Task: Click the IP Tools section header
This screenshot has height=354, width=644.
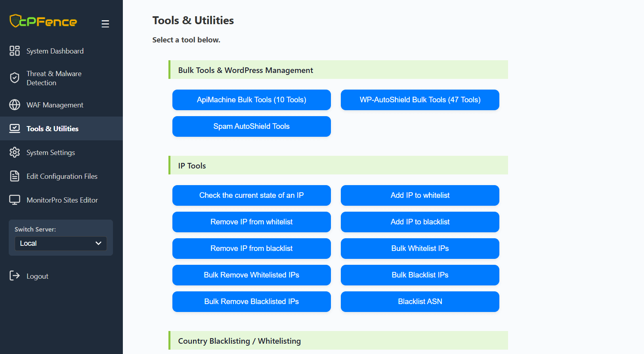Action: pyautogui.click(x=338, y=165)
